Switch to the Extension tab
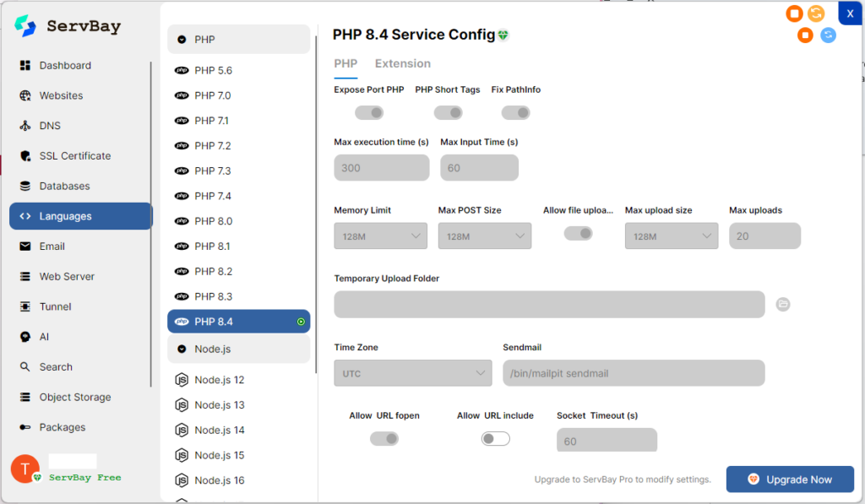The image size is (865, 504). (x=402, y=63)
